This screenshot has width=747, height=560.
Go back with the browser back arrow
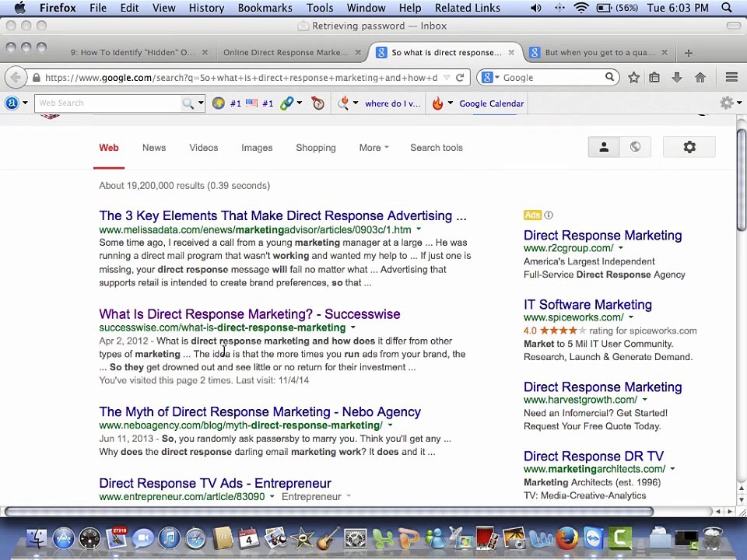(16, 77)
